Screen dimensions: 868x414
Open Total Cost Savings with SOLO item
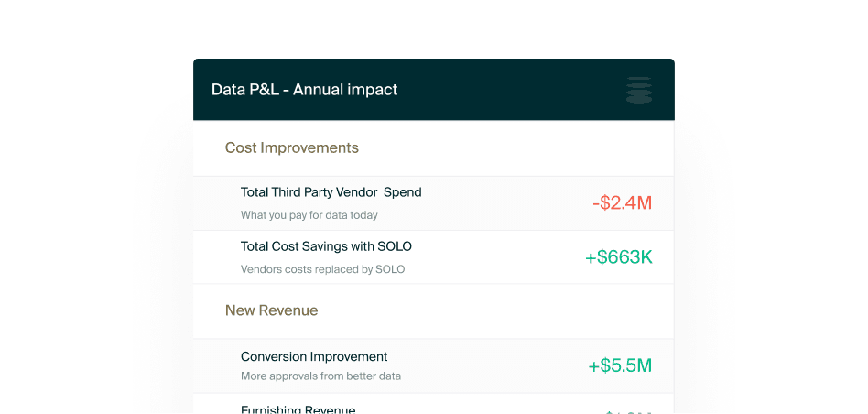pyautogui.click(x=326, y=246)
